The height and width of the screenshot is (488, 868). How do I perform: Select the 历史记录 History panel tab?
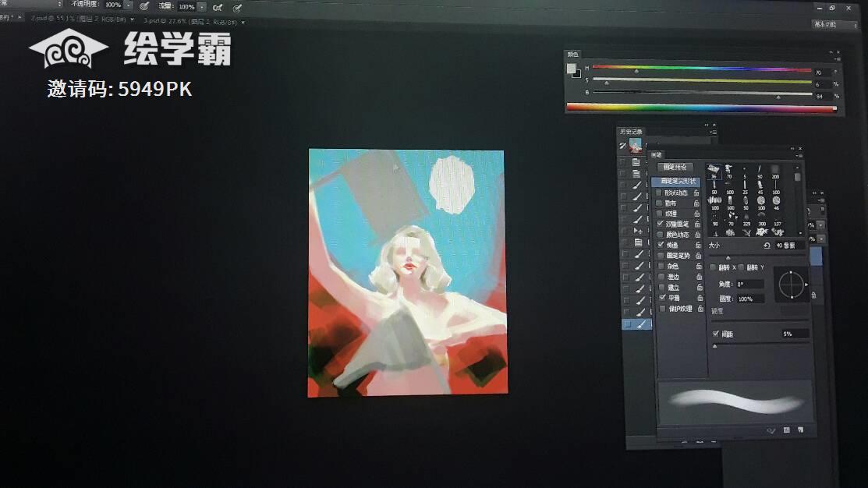[630, 132]
